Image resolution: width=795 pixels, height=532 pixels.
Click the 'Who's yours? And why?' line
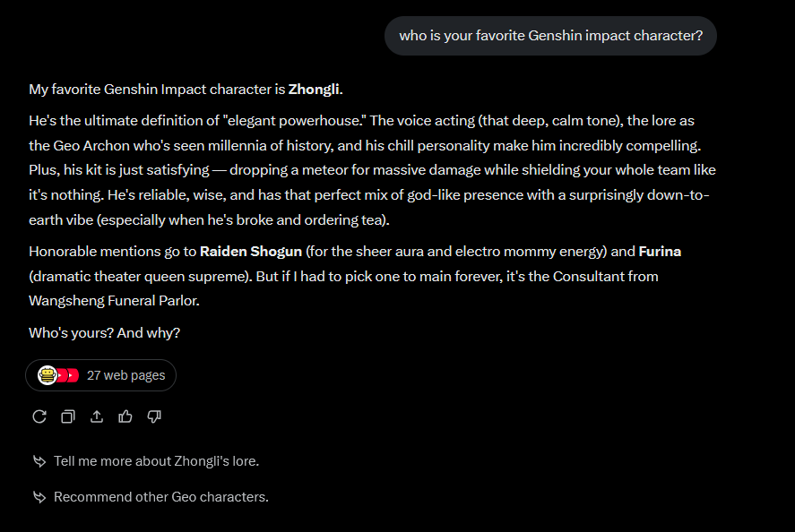pos(104,333)
